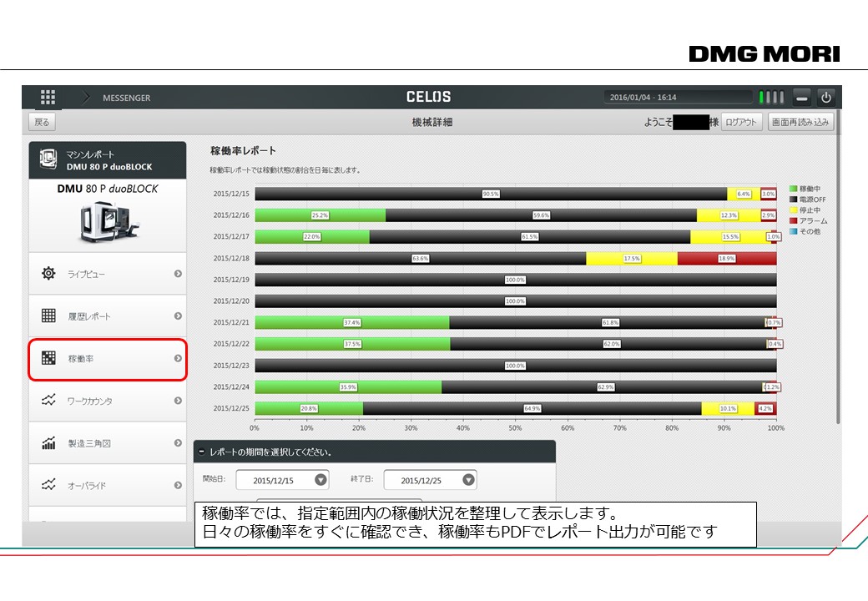Click the 画面再読み込み reload button
Screen dimensions: 868x601
pyautogui.click(x=800, y=122)
